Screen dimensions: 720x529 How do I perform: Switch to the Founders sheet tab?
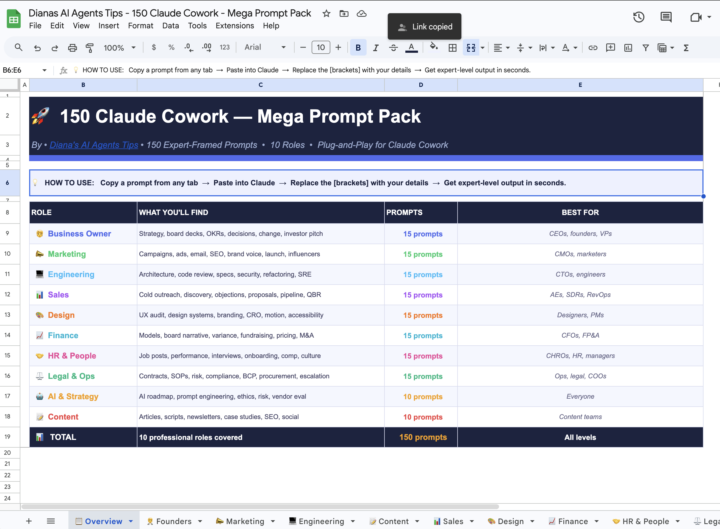[174, 521]
